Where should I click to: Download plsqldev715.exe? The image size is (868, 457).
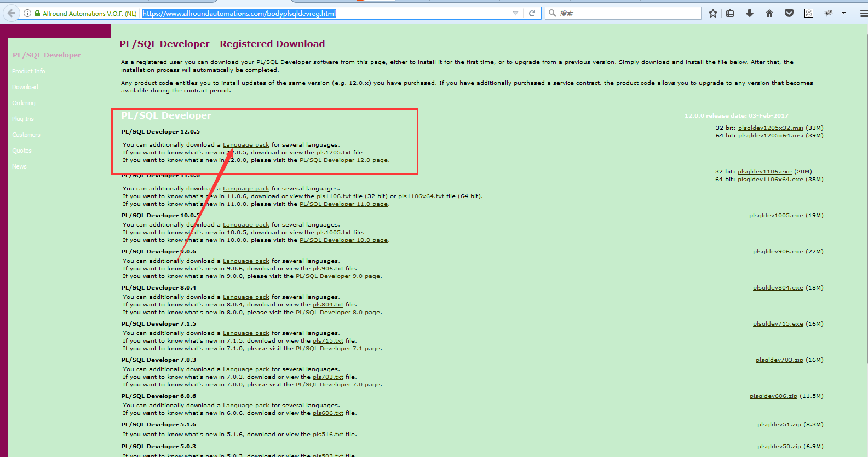(x=778, y=323)
